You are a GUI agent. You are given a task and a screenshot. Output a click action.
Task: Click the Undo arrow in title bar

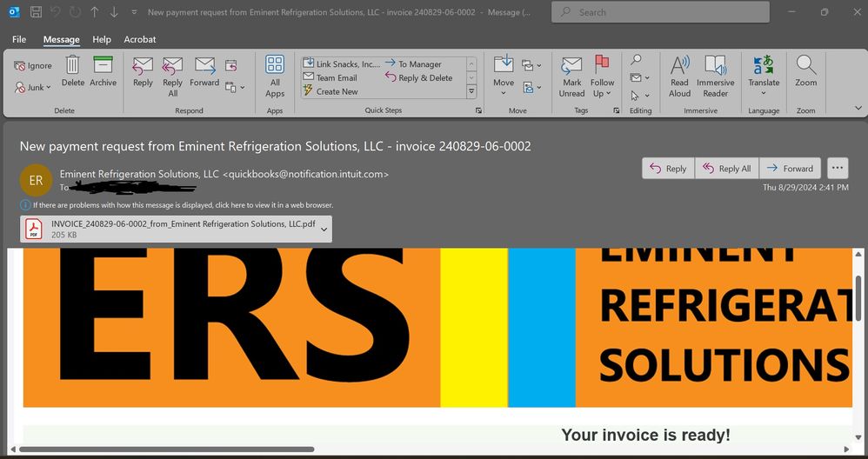tap(55, 11)
